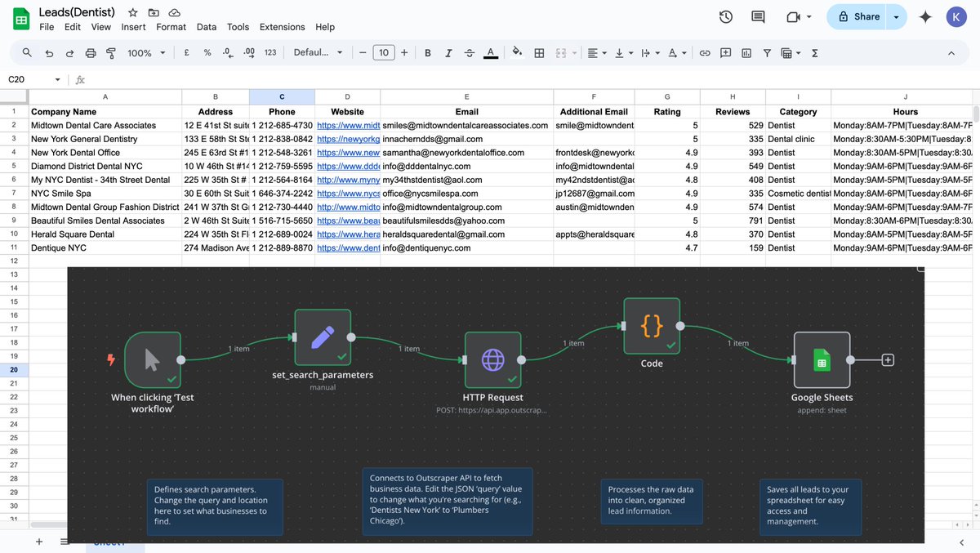Click the undo icon in toolbar

click(49, 53)
